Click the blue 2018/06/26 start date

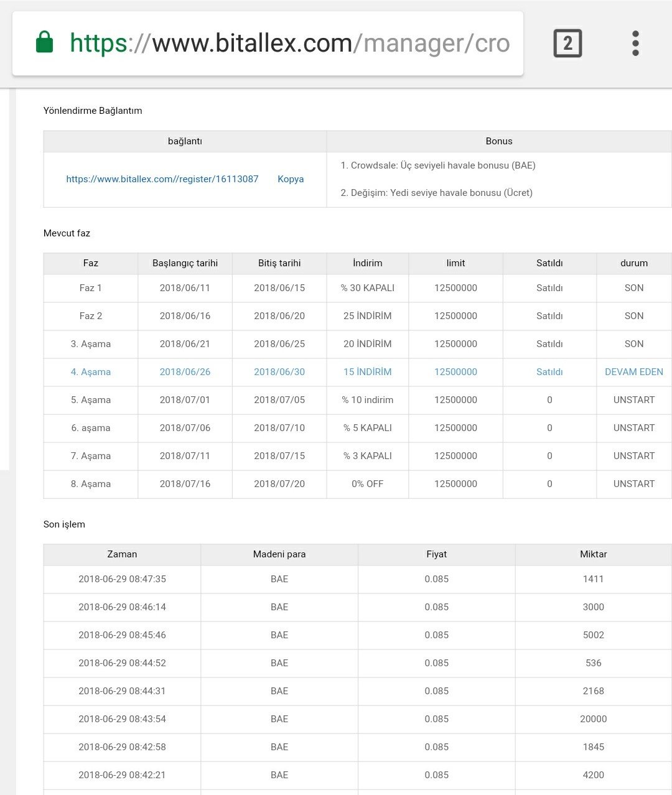(x=185, y=372)
